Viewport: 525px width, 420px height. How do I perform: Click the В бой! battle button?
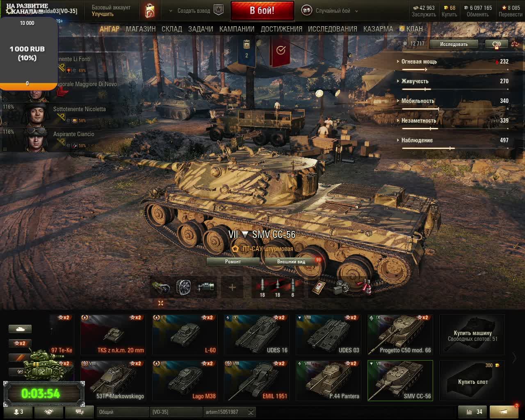(262, 11)
